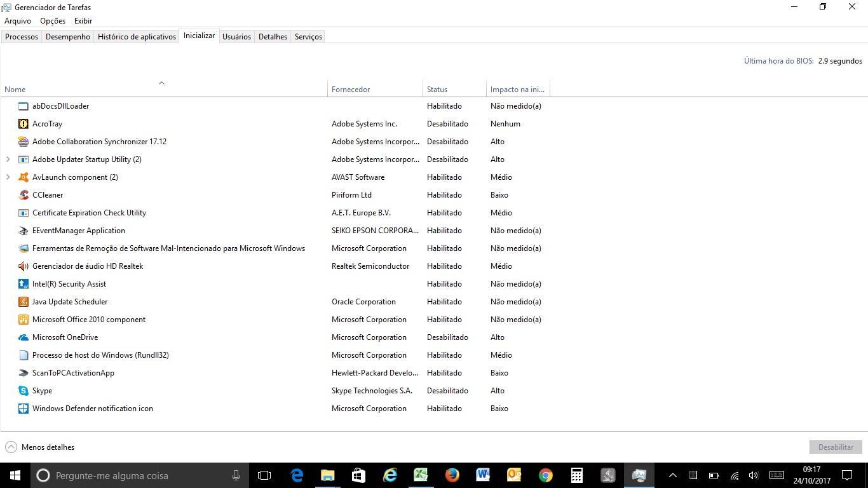Select the Realtek Semiconductor vendor cell

coord(370,266)
